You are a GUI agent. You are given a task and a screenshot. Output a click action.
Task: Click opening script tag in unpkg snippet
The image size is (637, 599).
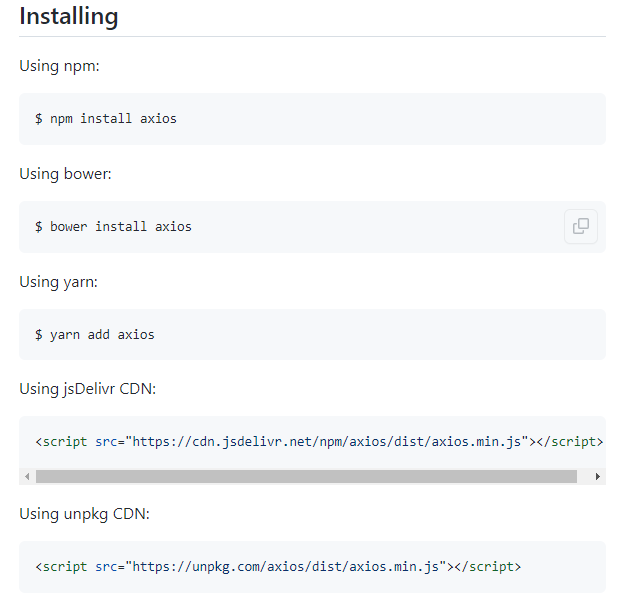61,567
